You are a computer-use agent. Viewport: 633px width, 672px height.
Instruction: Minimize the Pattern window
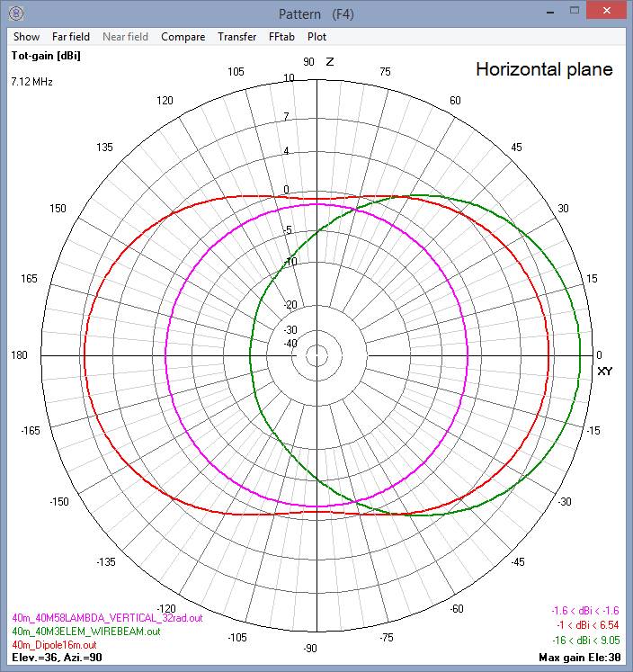[x=550, y=12]
